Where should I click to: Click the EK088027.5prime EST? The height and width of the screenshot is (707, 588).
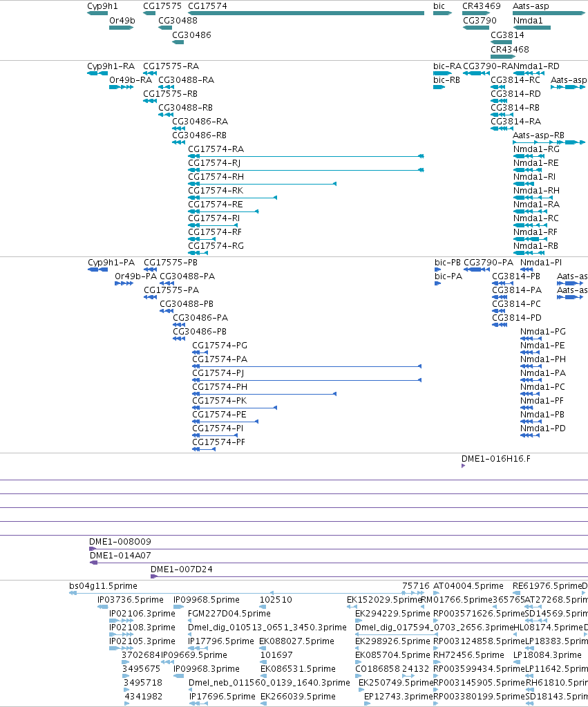coord(263,648)
